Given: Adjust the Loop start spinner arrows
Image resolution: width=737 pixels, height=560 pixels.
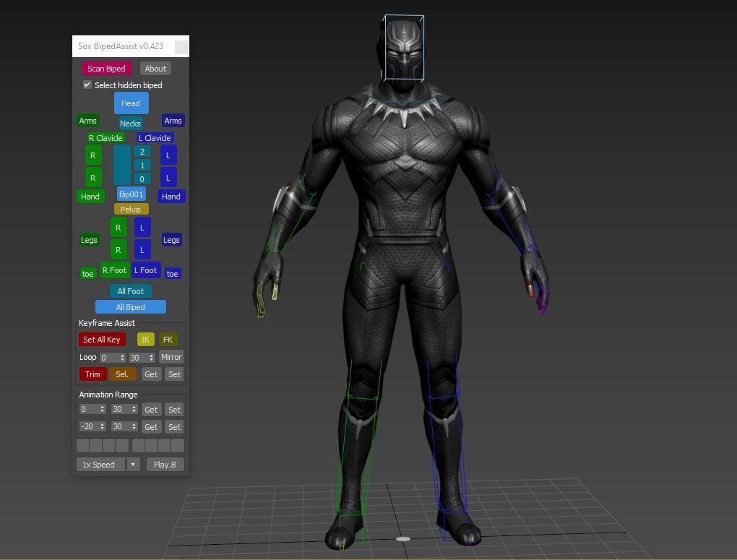Looking at the screenshot, I should [123, 358].
